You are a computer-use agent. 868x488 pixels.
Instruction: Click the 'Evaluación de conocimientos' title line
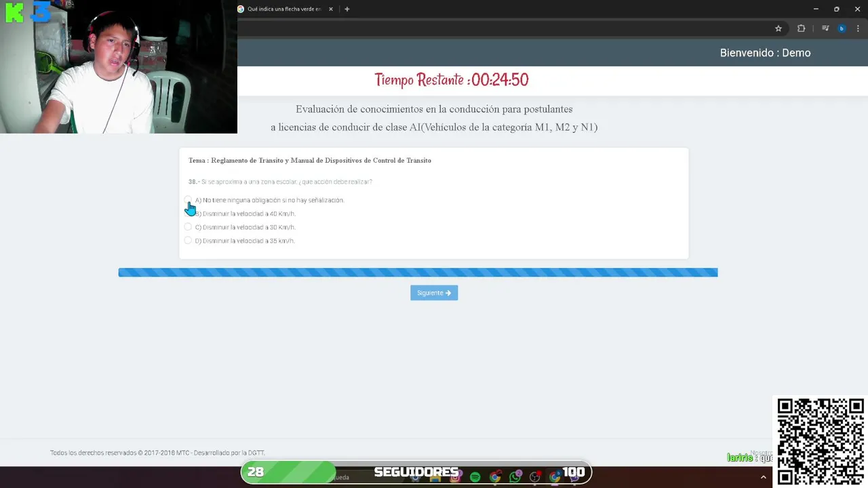coord(434,109)
